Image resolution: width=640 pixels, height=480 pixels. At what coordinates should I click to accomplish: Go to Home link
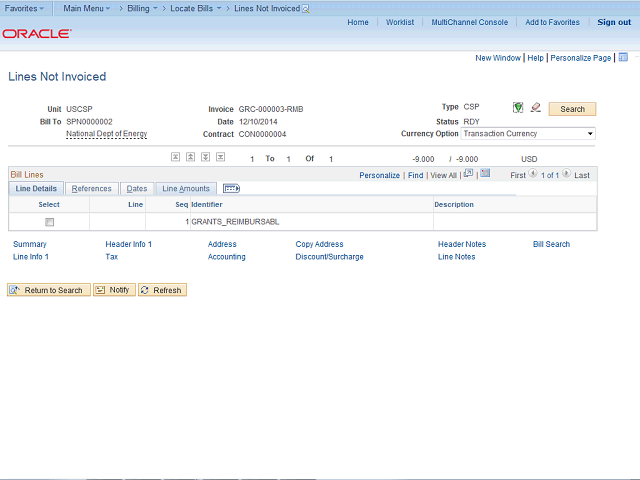pos(358,22)
